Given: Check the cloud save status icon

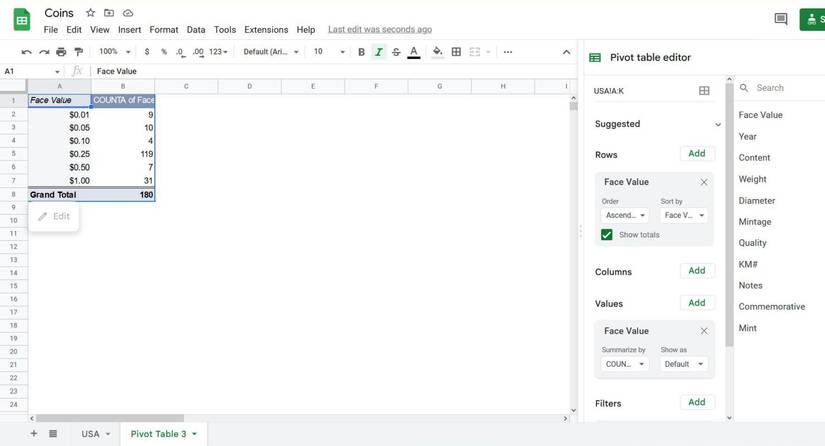Looking at the screenshot, I should click(128, 13).
